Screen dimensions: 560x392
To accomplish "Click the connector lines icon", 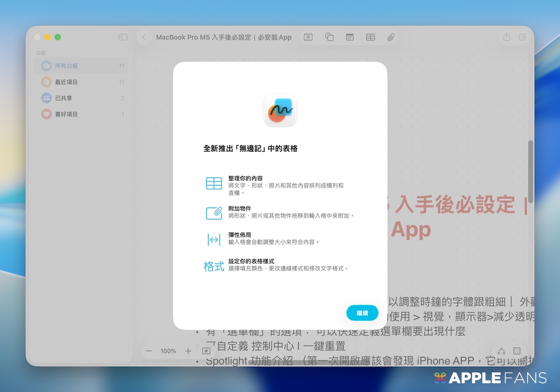I will tap(501, 351).
